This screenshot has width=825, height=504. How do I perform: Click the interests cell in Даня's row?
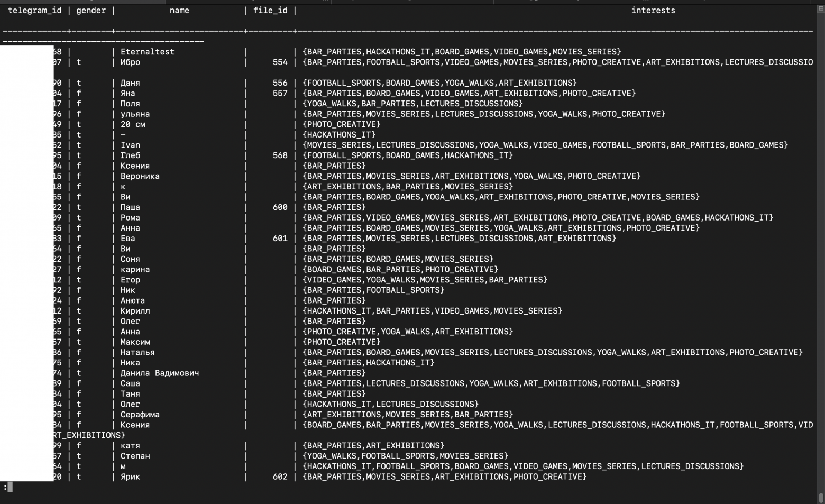[x=439, y=83]
